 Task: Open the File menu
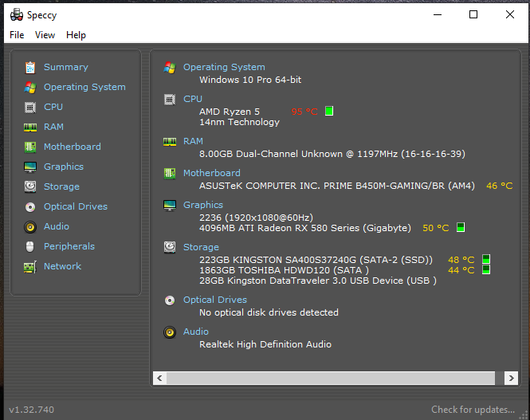pos(17,35)
